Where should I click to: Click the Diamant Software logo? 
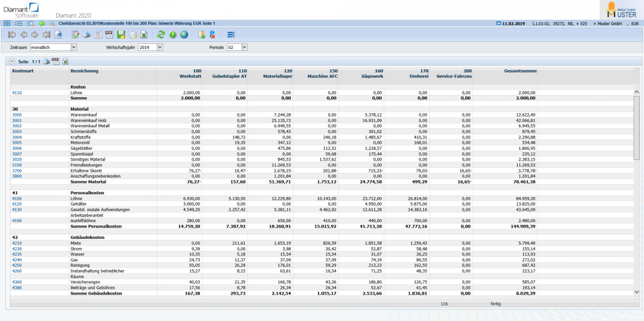pos(20,9)
